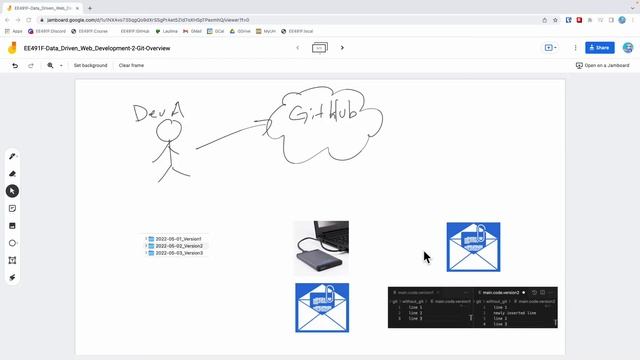Image resolution: width=640 pixels, height=360 pixels.
Task: Open the EE491F Course bookmark
Action: click(89, 31)
